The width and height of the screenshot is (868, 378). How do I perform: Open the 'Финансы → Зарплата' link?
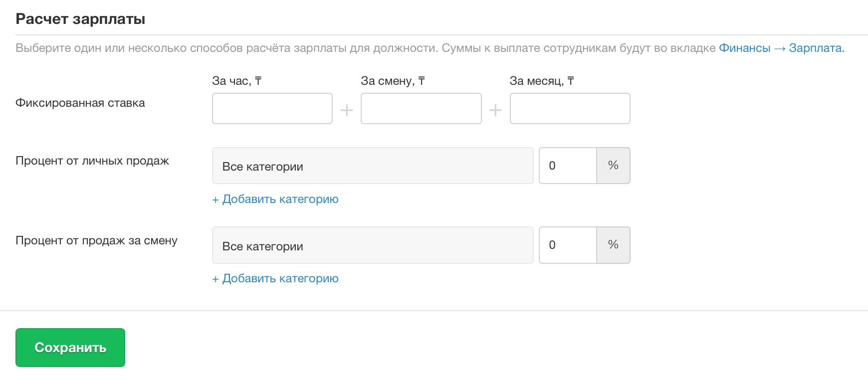click(781, 48)
